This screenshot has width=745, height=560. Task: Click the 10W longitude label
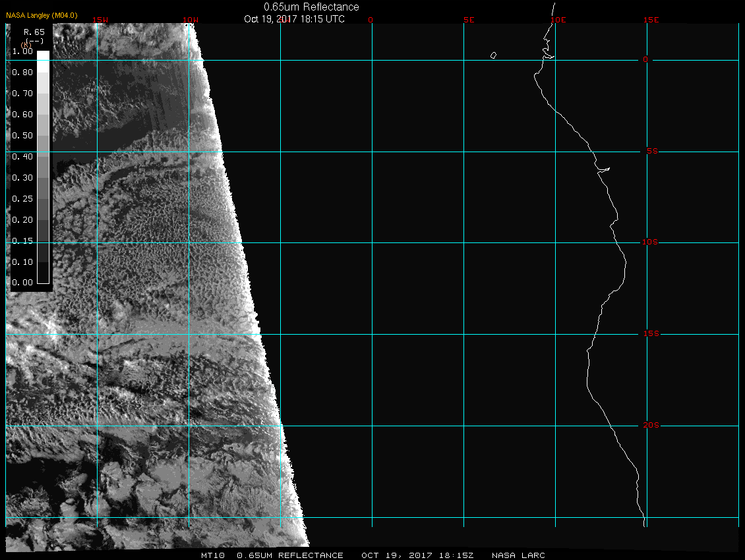point(191,20)
